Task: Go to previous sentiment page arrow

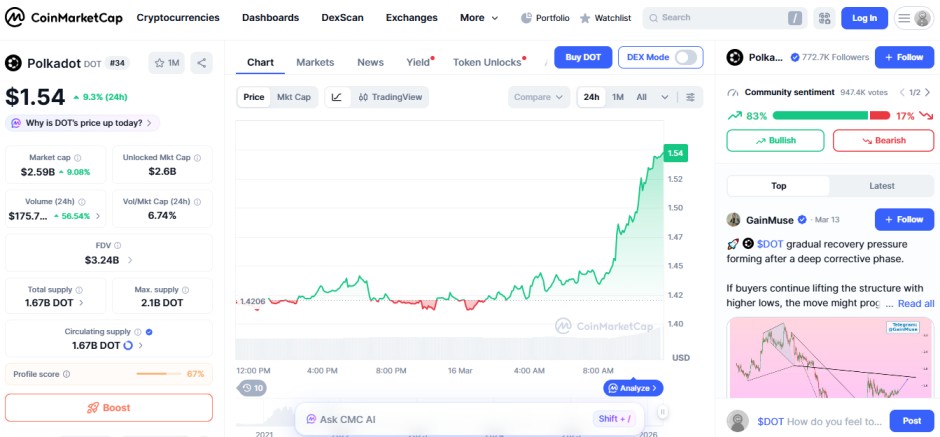Action: (x=902, y=92)
